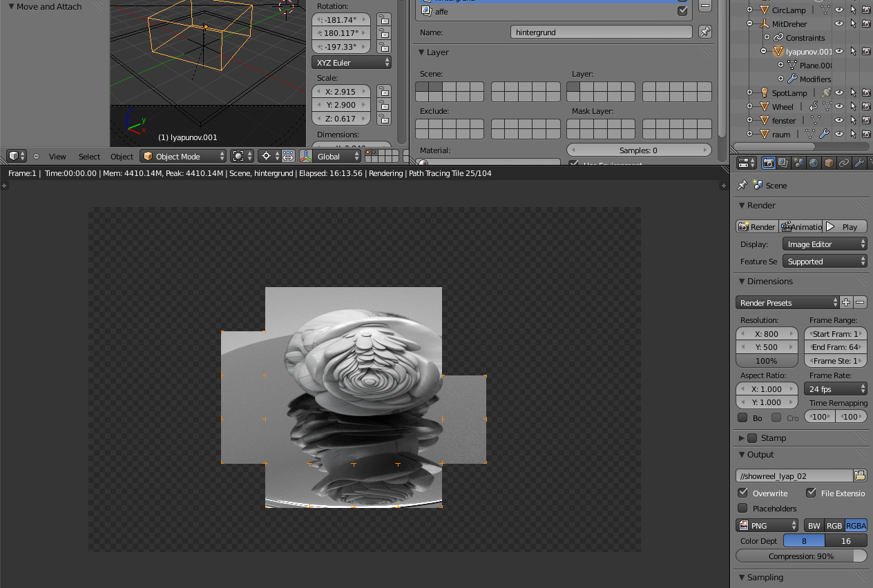Click the Wheel curve modifier icon
This screenshot has height=588, width=873.
pyautogui.click(x=814, y=106)
